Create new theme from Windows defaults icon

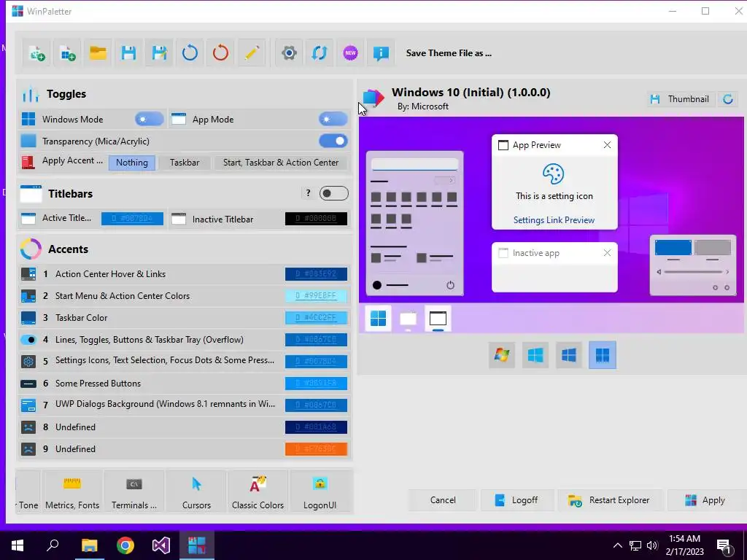click(67, 52)
